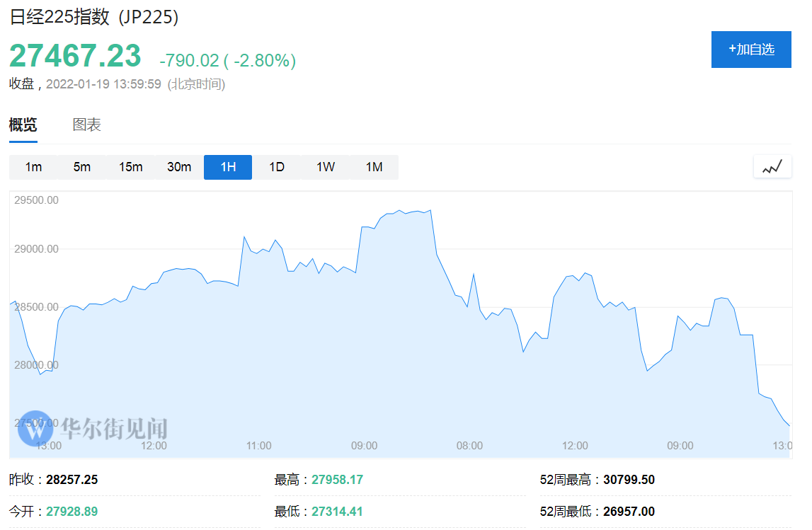Switch to the 概览 tab

[23, 125]
